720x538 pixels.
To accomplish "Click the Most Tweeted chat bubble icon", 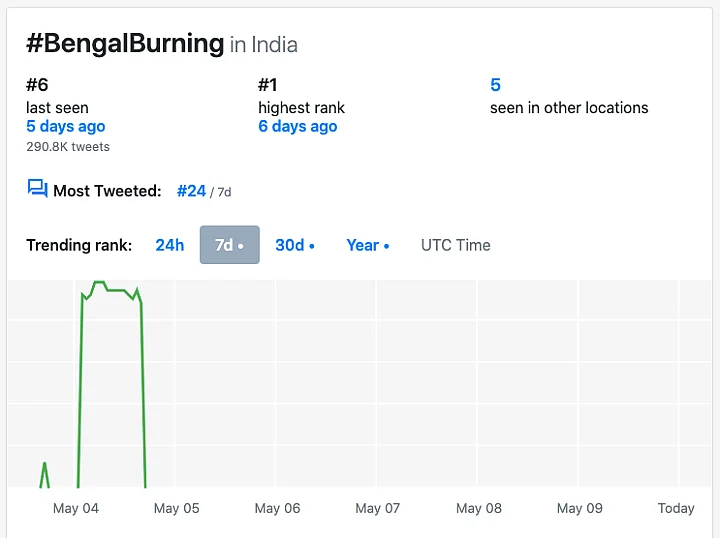I will [x=37, y=189].
